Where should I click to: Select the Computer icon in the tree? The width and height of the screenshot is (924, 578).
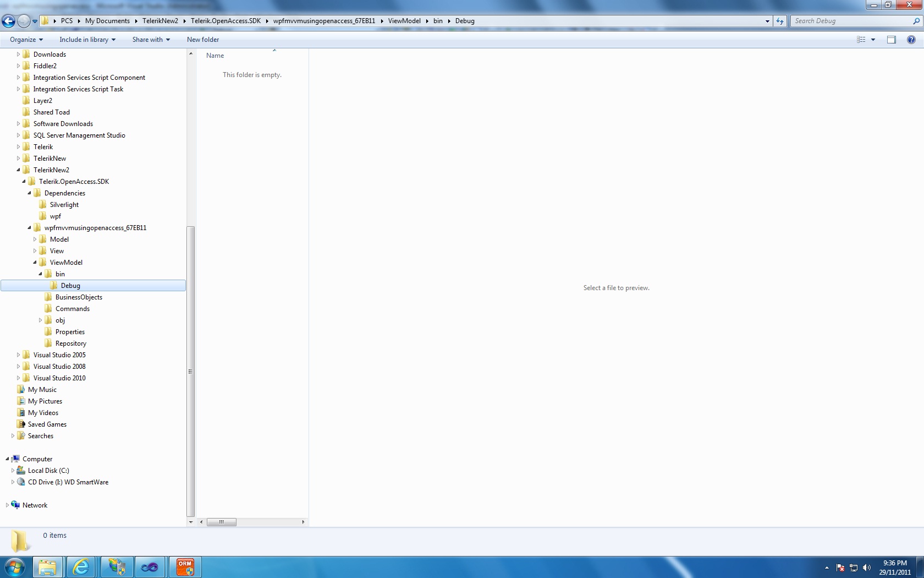[x=15, y=459]
